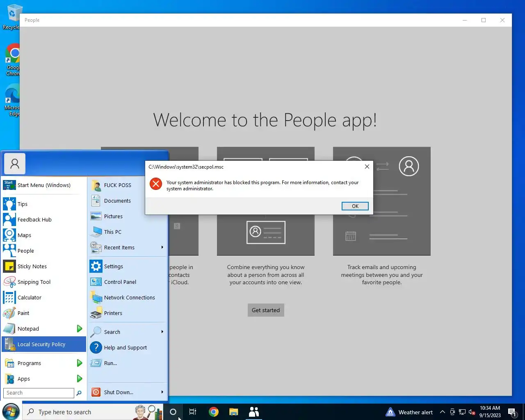525x420 pixels.
Task: Open Documents folder icon
Action: tap(96, 201)
